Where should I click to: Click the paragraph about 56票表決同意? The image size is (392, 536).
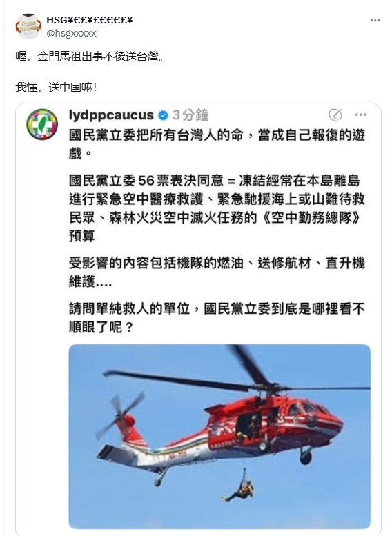point(217,208)
